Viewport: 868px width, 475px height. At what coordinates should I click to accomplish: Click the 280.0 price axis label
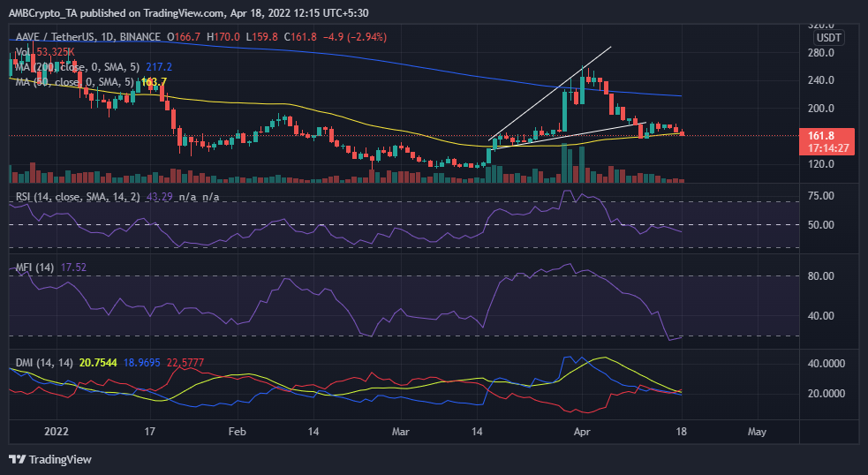click(822, 53)
